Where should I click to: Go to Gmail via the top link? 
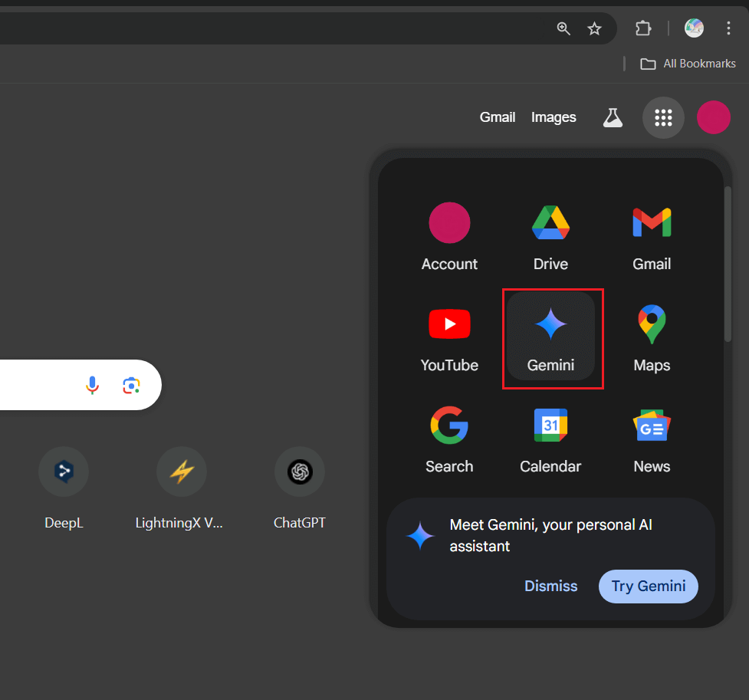click(x=498, y=117)
